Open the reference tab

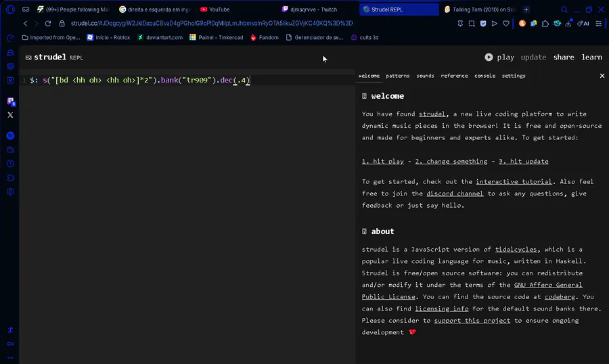pyautogui.click(x=454, y=76)
